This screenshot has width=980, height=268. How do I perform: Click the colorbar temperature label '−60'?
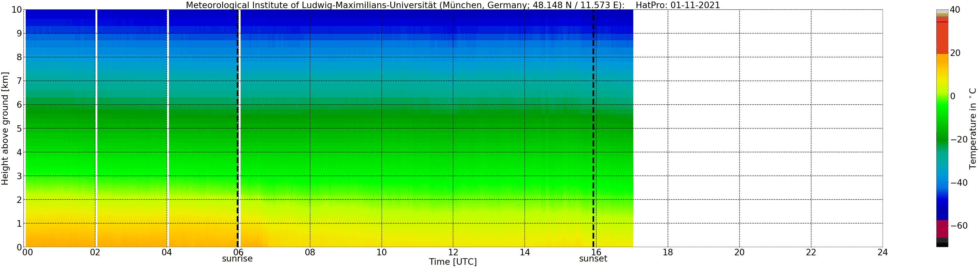[959, 226]
